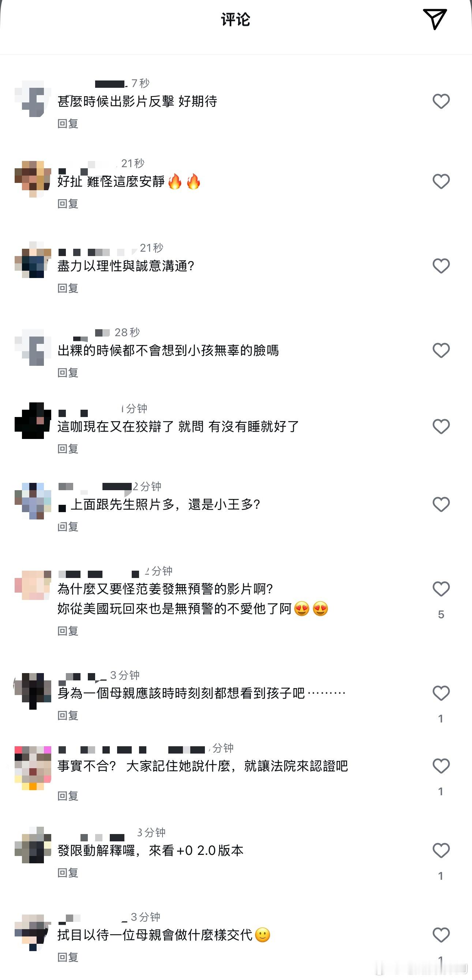472x980 pixels.
Task: Heart the comment '身為一個母親應該時時刻刻'
Action: click(441, 693)
